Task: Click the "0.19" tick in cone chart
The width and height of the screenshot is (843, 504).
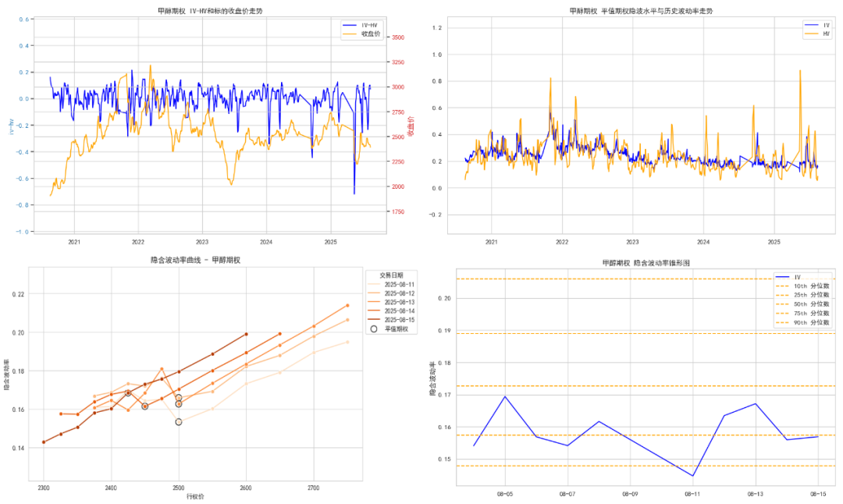Action: click(444, 331)
